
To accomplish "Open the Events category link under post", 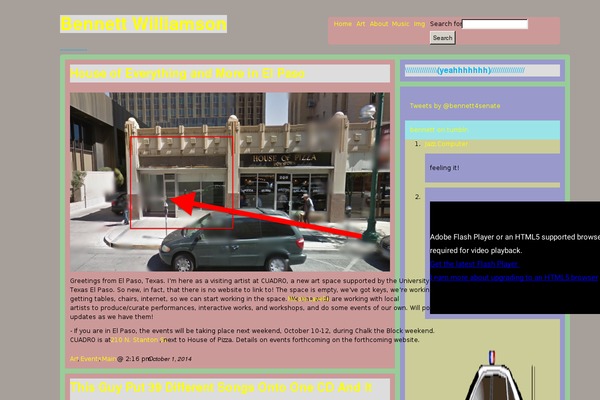I will [x=90, y=359].
